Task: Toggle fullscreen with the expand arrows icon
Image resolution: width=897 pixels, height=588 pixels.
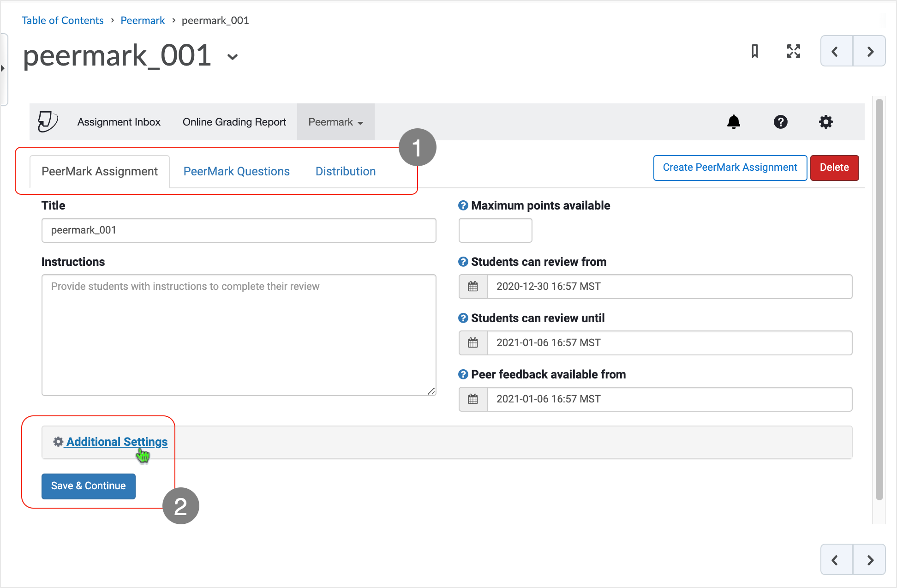Action: click(794, 51)
